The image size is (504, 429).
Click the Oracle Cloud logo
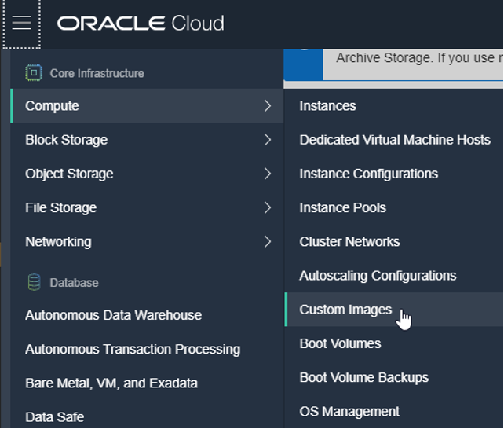[x=141, y=23]
